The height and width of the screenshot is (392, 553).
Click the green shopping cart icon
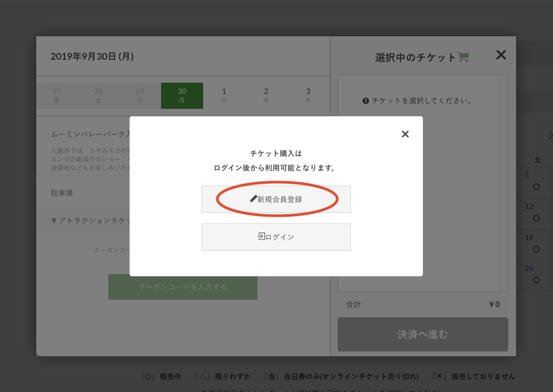tap(463, 58)
